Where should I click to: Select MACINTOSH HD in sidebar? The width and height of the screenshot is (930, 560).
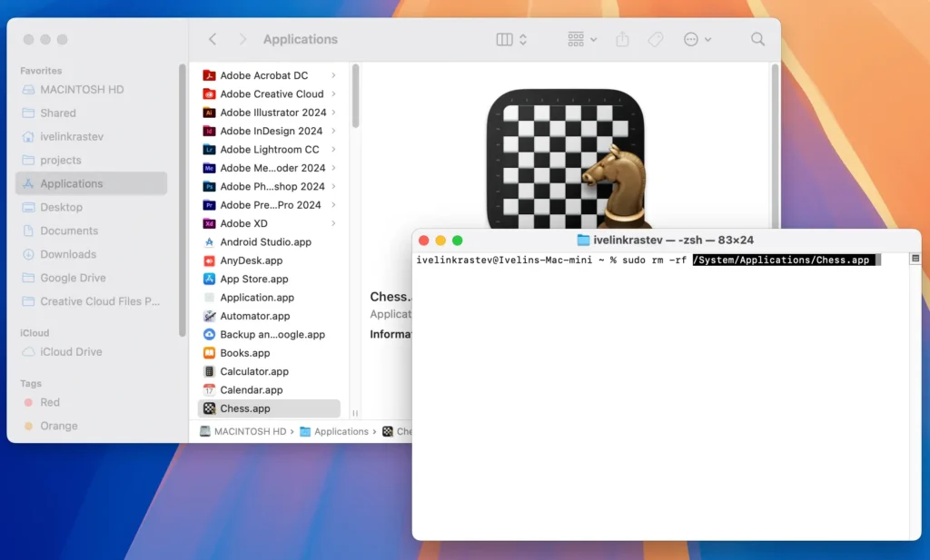coord(92,90)
